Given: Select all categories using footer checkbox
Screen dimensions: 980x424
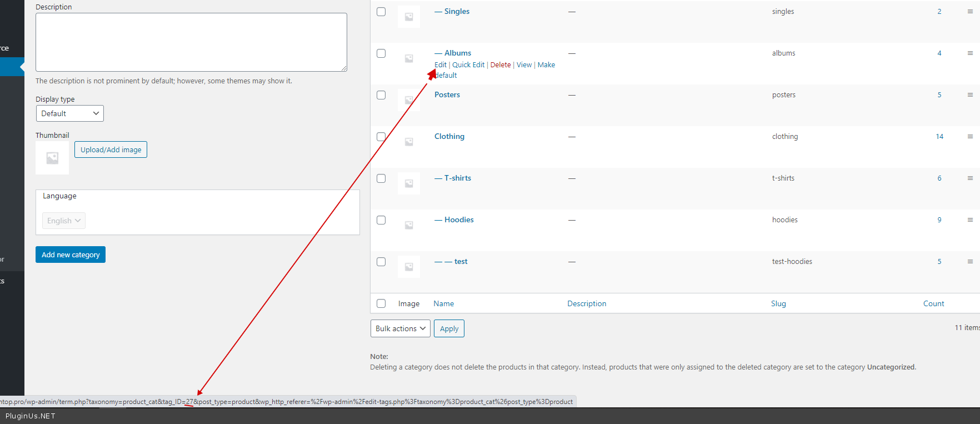Looking at the screenshot, I should pyautogui.click(x=381, y=303).
